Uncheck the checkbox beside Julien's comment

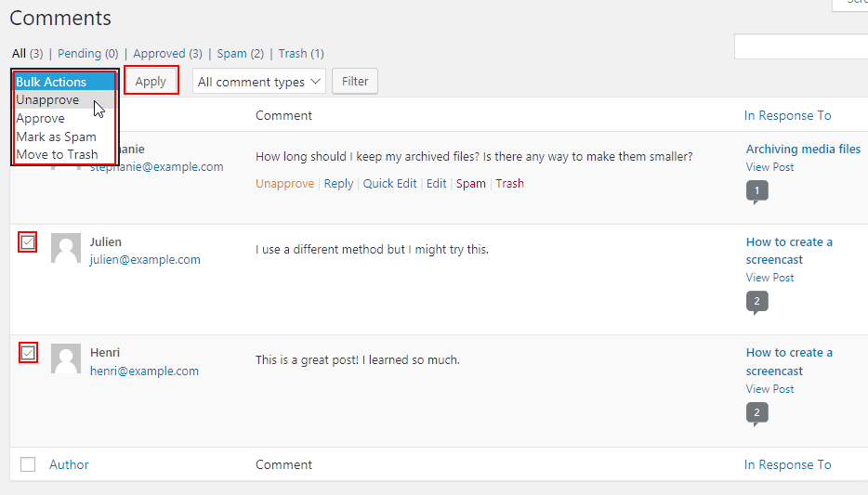(x=28, y=242)
